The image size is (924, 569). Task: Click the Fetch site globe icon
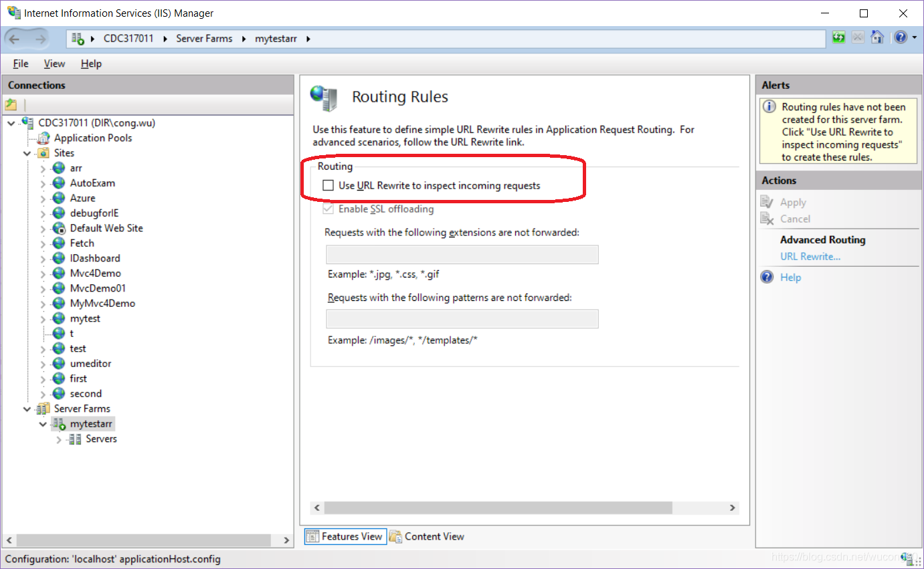coord(59,243)
